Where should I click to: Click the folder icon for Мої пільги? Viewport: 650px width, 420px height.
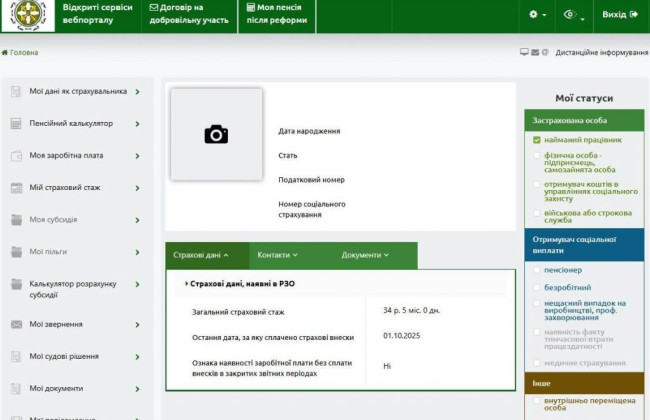(x=16, y=252)
